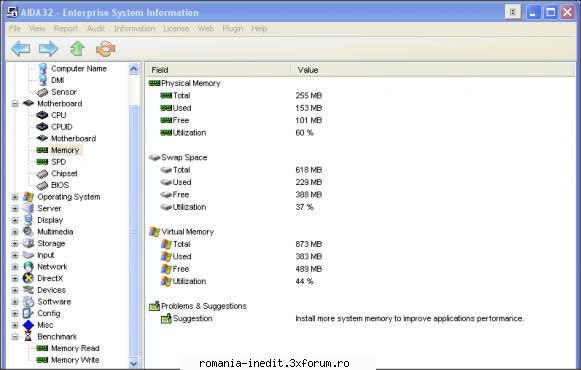Open the Audit menu
Viewport: 581px width, 370px height.
point(96,29)
